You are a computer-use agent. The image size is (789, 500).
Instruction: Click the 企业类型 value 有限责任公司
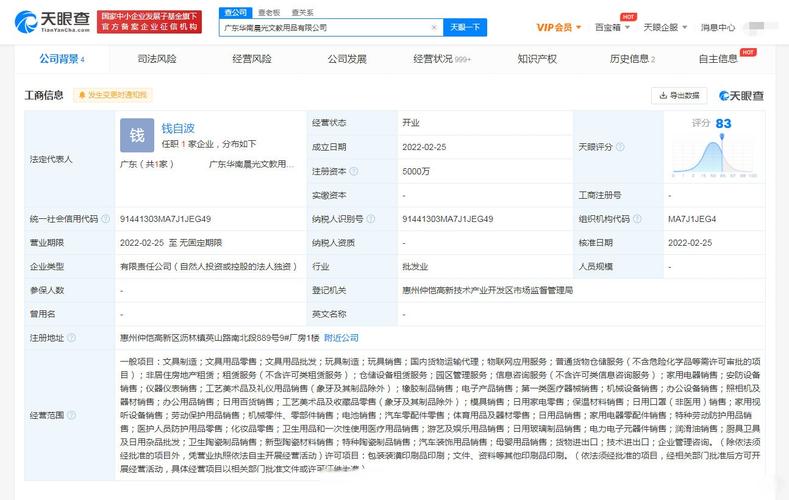pyautogui.click(x=208, y=267)
